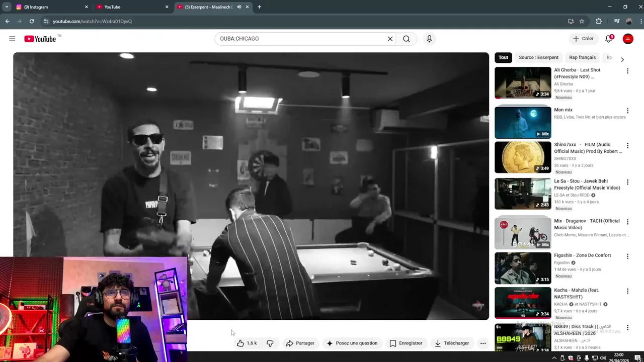Reload the page

tap(32, 21)
